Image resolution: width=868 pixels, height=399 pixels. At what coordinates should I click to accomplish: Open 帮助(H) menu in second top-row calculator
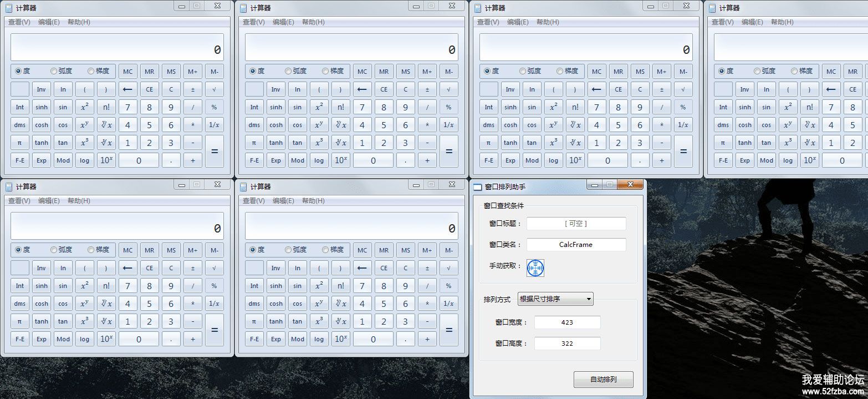(x=313, y=22)
